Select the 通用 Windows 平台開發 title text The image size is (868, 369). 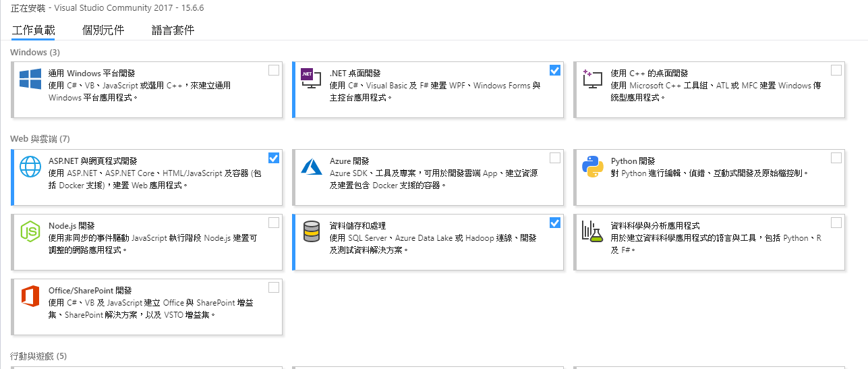coord(92,74)
